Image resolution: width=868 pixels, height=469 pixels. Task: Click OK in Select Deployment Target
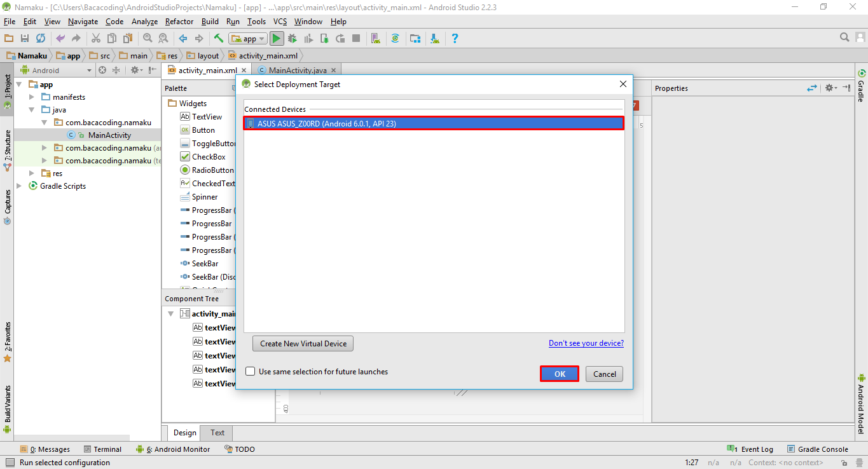coord(560,374)
